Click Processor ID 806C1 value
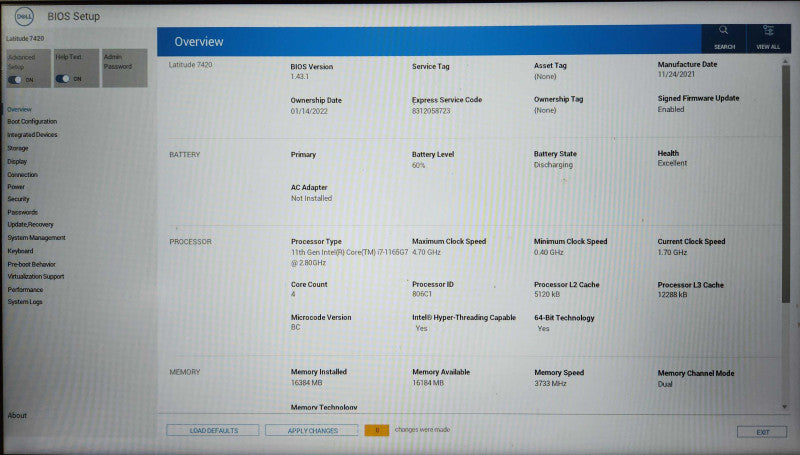This screenshot has height=455, width=800. click(422, 294)
